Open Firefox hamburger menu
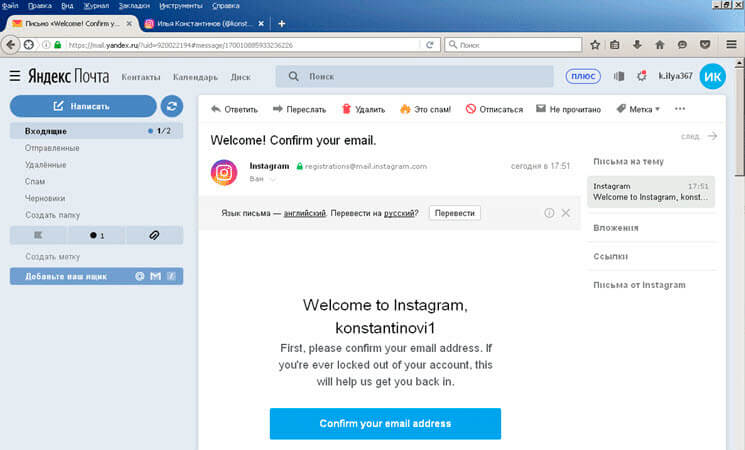 tap(731, 45)
